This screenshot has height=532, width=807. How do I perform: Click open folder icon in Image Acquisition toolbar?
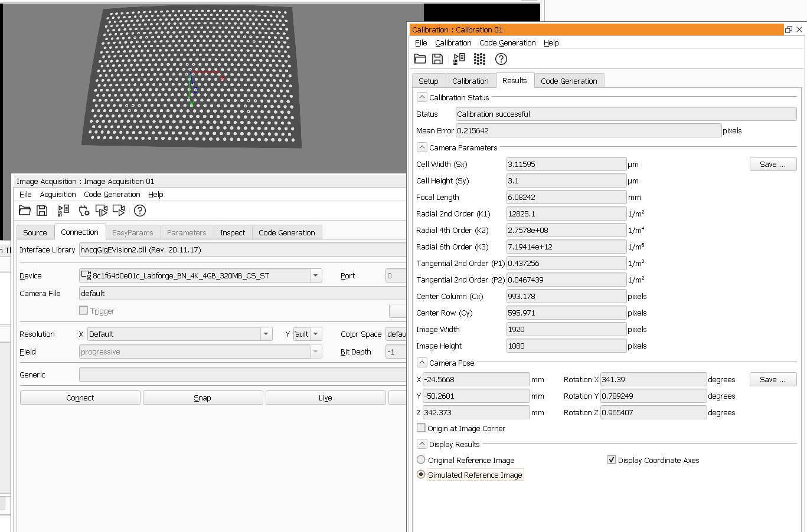click(x=25, y=211)
